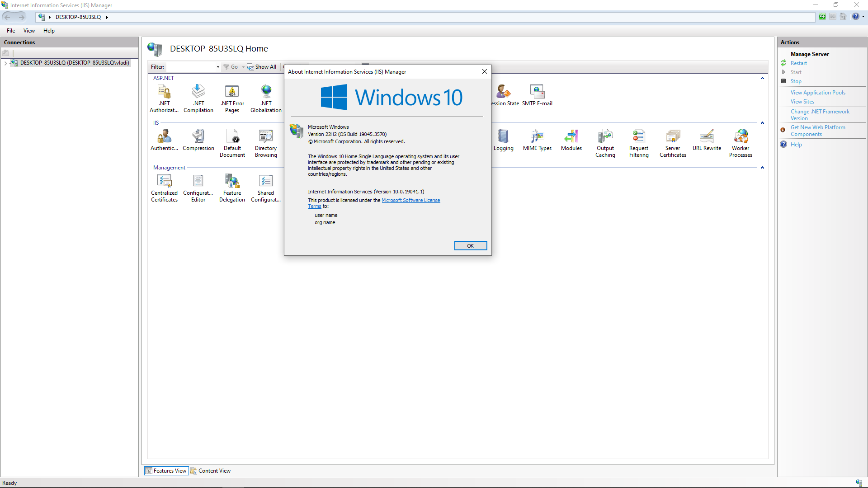The height and width of the screenshot is (488, 868).
Task: Open the Help menu
Action: click(49, 31)
